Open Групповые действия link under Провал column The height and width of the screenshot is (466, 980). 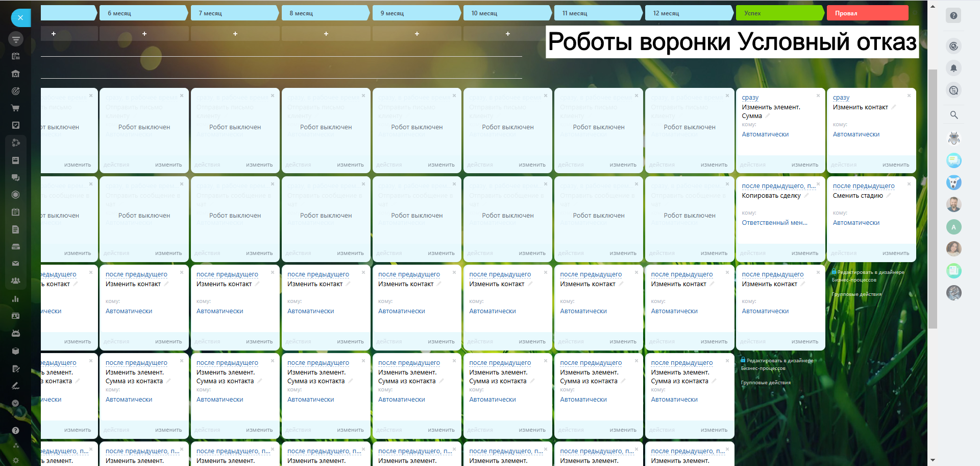[x=856, y=294]
